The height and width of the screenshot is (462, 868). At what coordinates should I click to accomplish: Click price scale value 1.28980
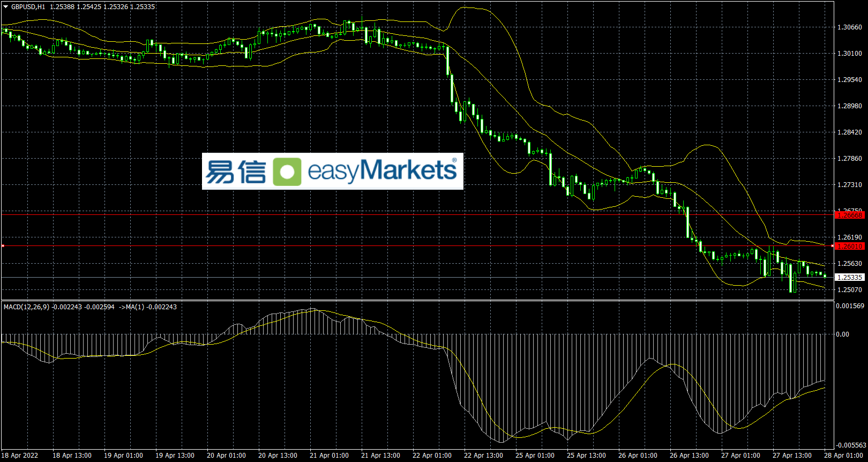850,106
